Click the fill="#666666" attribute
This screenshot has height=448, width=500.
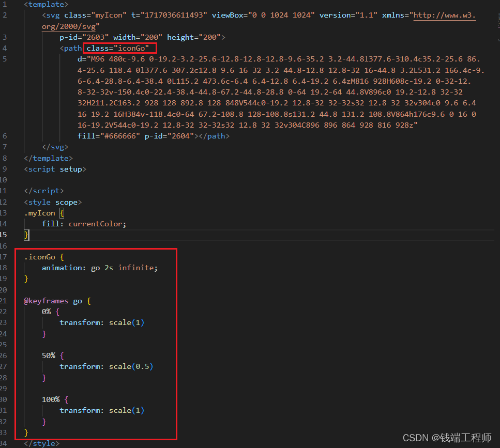(x=109, y=136)
